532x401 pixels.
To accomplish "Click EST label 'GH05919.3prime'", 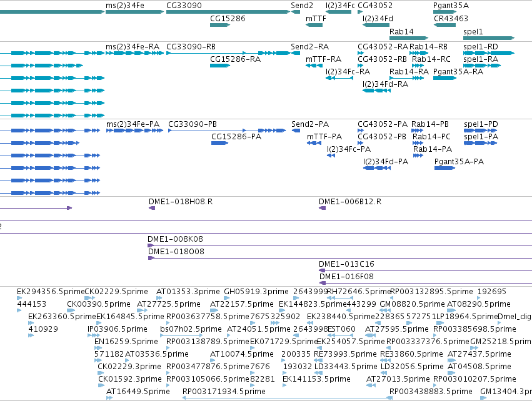I will 256,292.
